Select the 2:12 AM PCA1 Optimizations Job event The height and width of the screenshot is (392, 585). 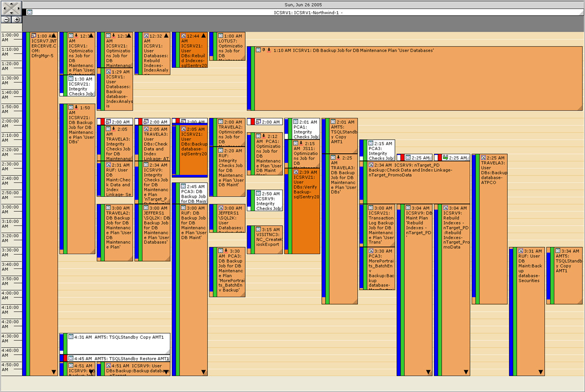265,154
